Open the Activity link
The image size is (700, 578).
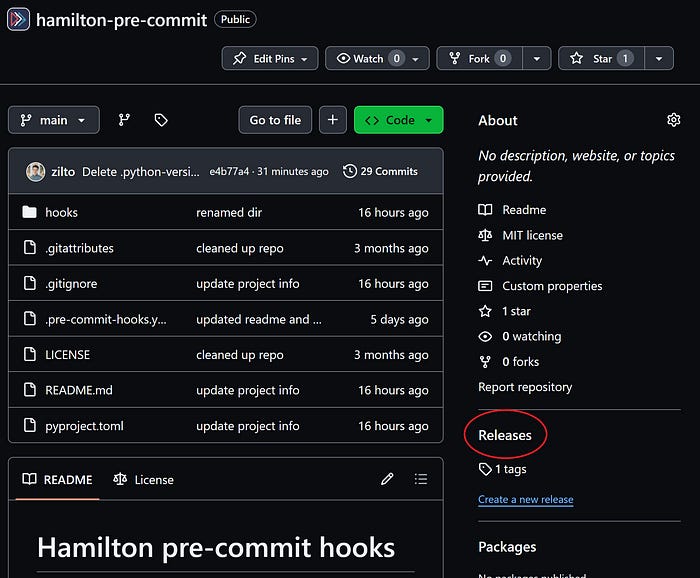pos(522,261)
